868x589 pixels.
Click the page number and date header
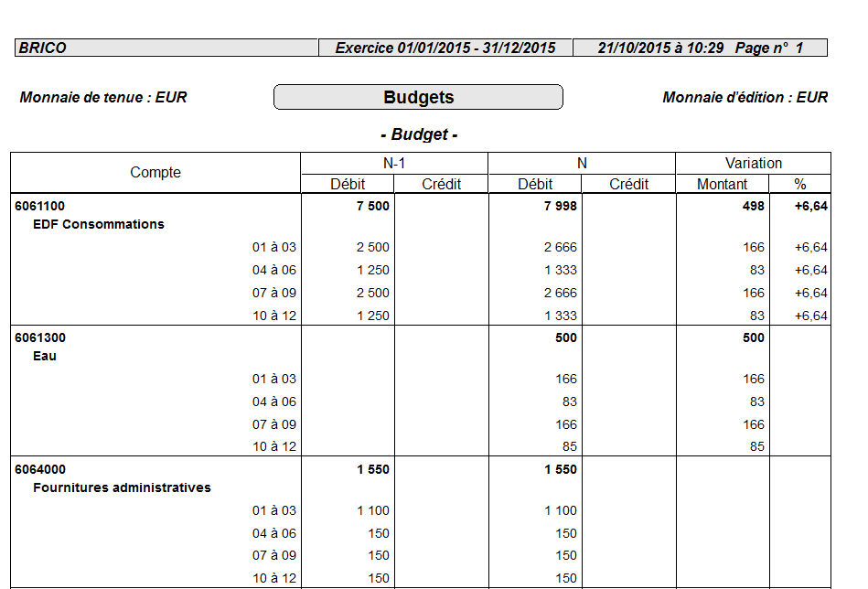[700, 48]
